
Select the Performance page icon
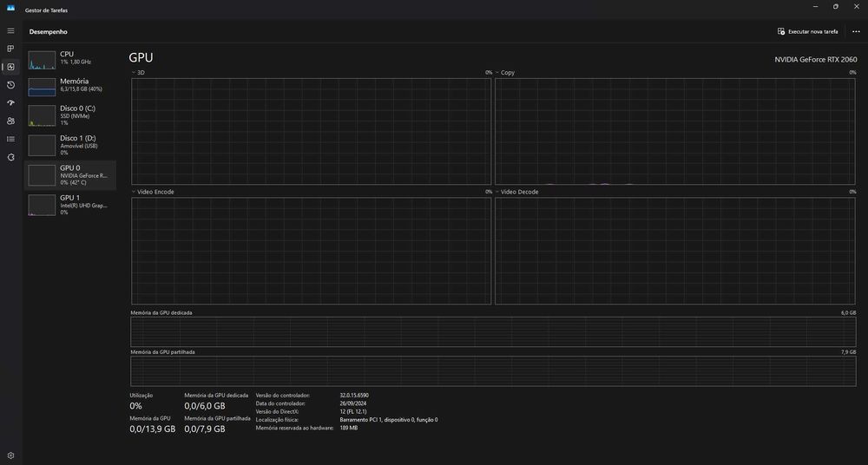click(10, 67)
